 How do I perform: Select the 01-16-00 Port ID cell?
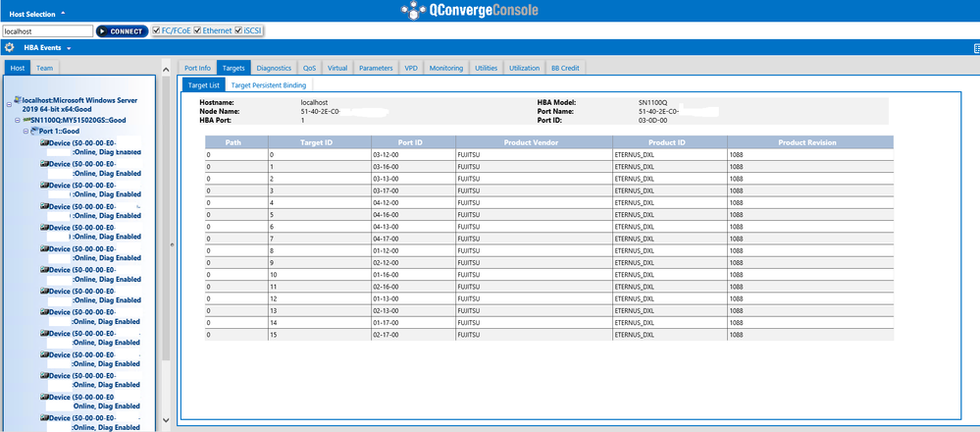pos(413,275)
